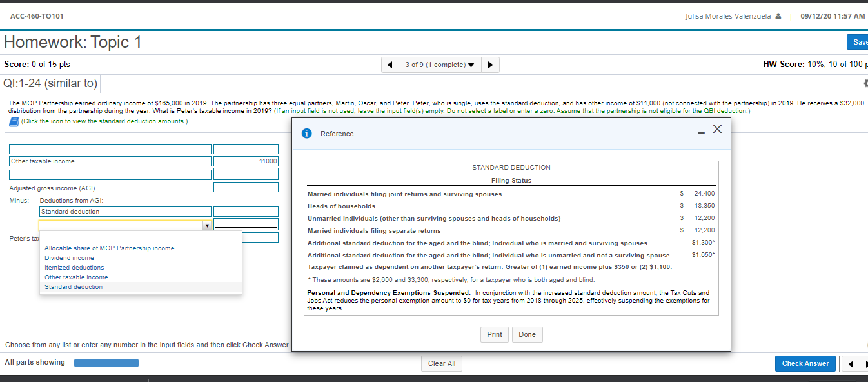Click the Save button
The height and width of the screenshot is (382, 868).
pos(859,42)
